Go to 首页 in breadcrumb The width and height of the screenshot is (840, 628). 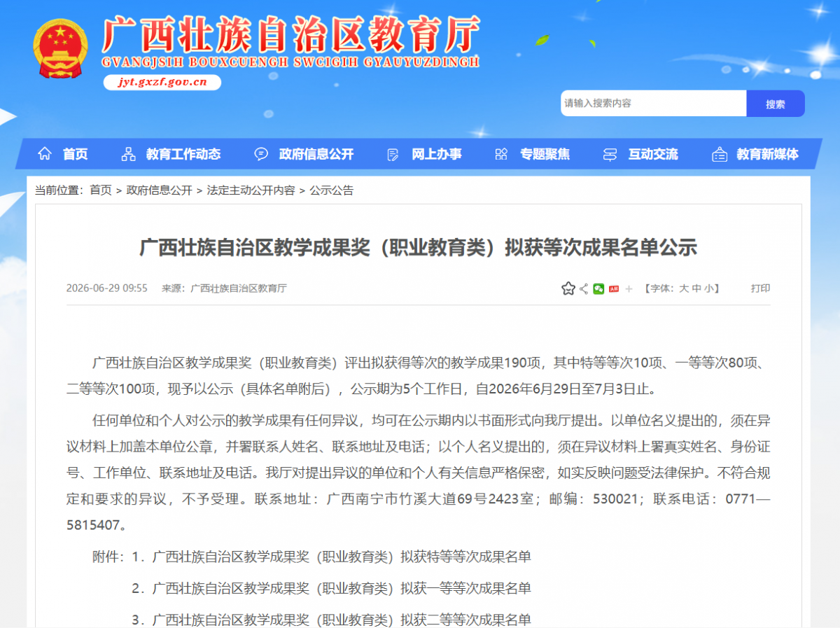click(x=101, y=190)
